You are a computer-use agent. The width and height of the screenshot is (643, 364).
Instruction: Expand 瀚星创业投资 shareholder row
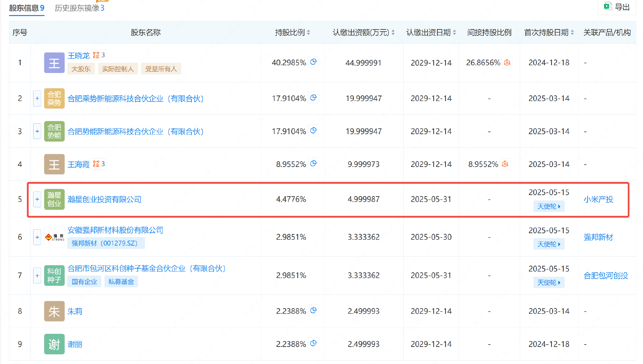[x=37, y=199]
